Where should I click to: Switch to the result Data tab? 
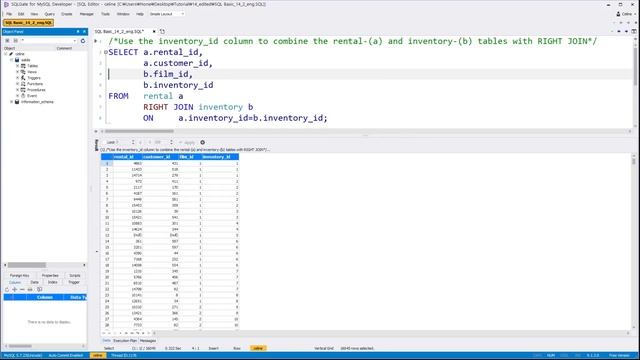point(106,340)
